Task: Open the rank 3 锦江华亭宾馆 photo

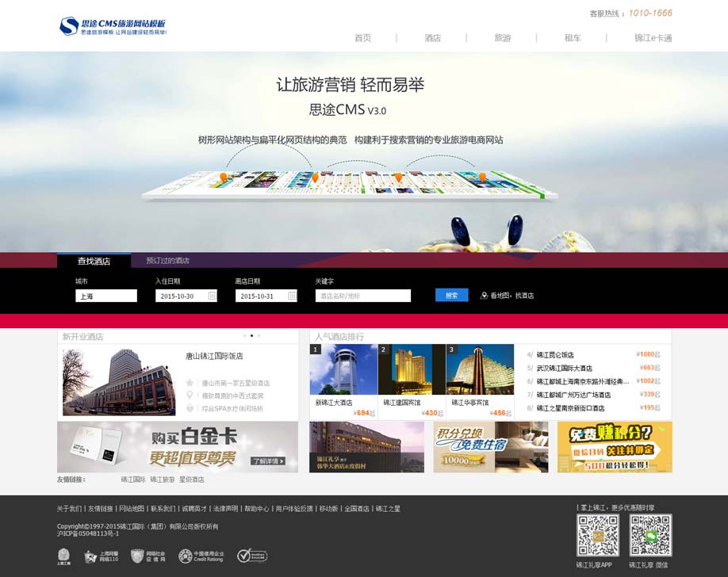Action: (480, 369)
